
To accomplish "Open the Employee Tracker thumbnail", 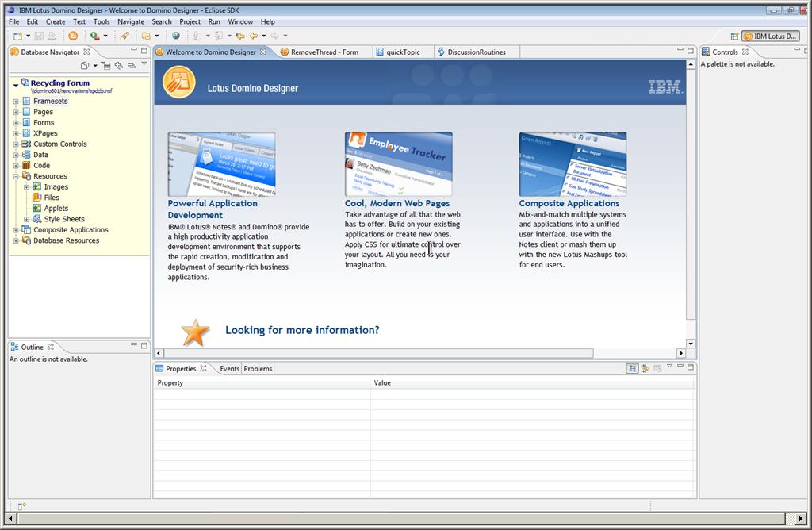I will pyautogui.click(x=398, y=164).
